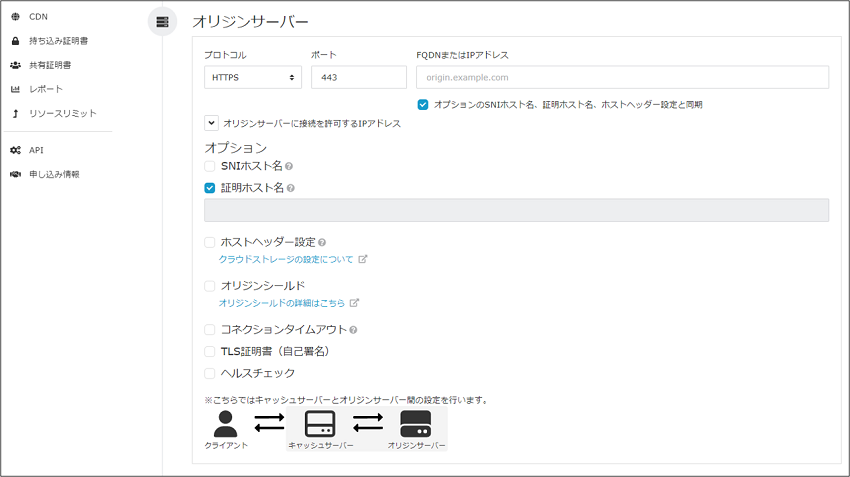850x477 pixels.
Task: Click the server stack icon beside オリジンサーバー heading
Action: 162,21
